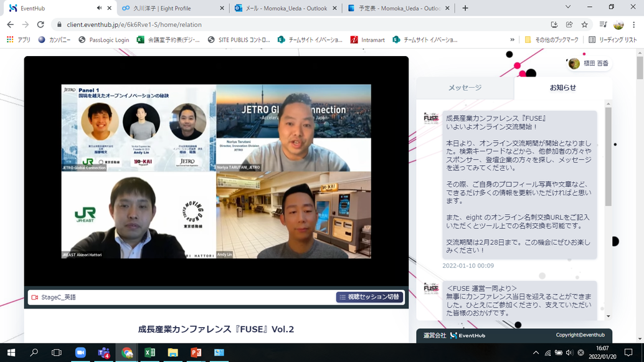
Task: Check the battery tray icon
Action: pos(559,353)
